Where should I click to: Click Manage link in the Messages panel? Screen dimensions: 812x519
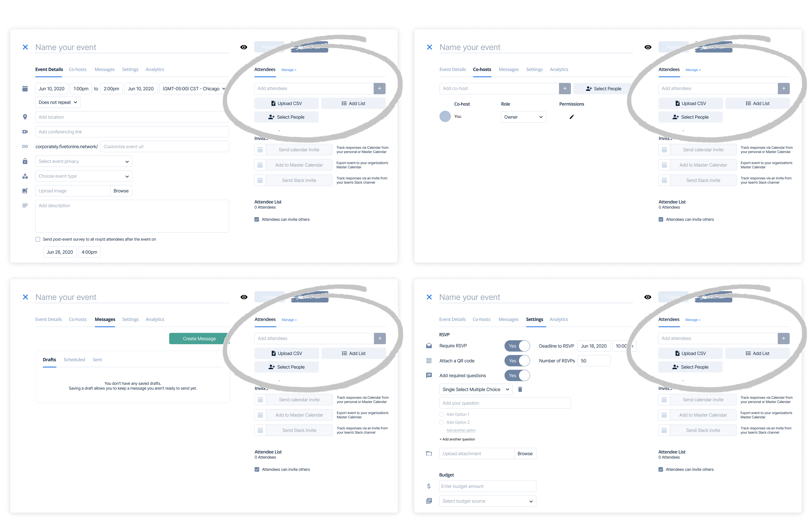(289, 320)
